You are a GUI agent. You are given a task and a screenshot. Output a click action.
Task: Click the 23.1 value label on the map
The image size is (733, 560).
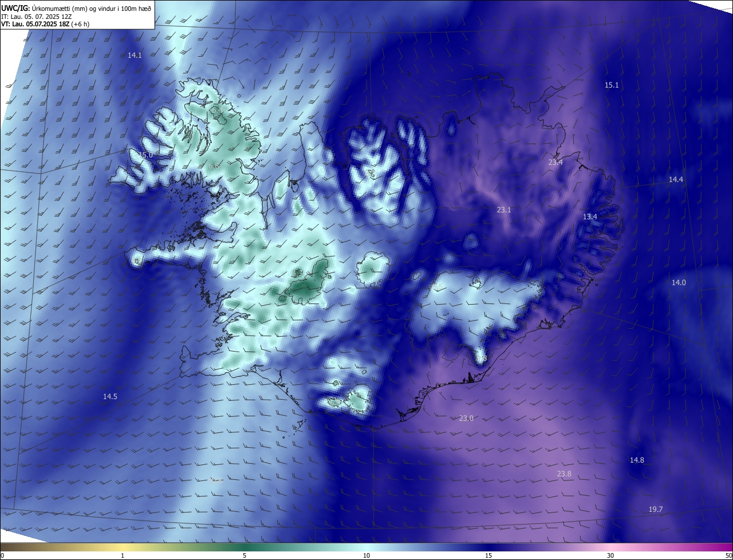click(x=504, y=210)
